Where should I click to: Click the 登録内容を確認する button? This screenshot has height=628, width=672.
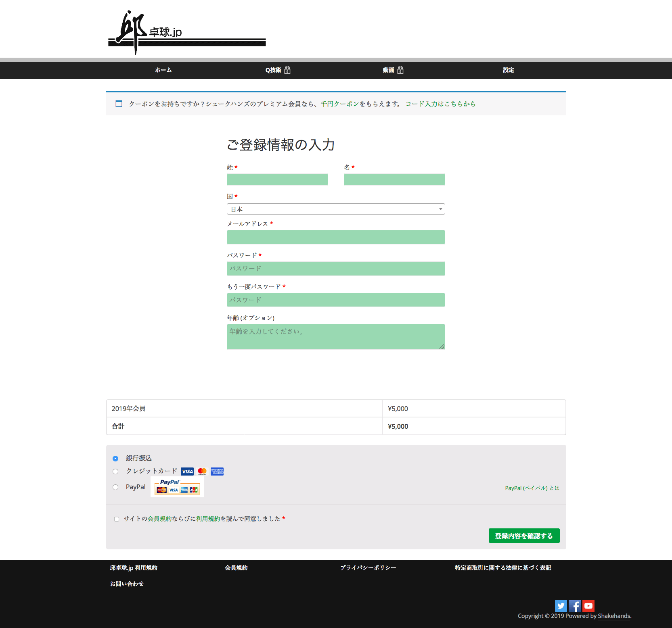[523, 536]
